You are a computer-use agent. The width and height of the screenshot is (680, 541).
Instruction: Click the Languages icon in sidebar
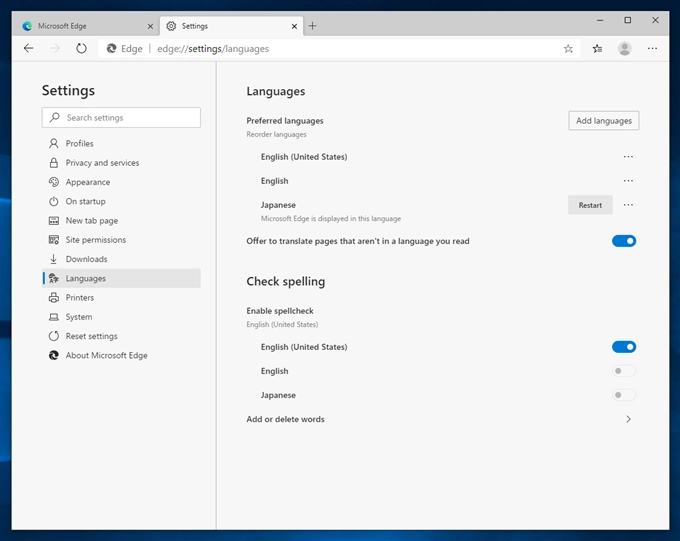click(x=54, y=278)
